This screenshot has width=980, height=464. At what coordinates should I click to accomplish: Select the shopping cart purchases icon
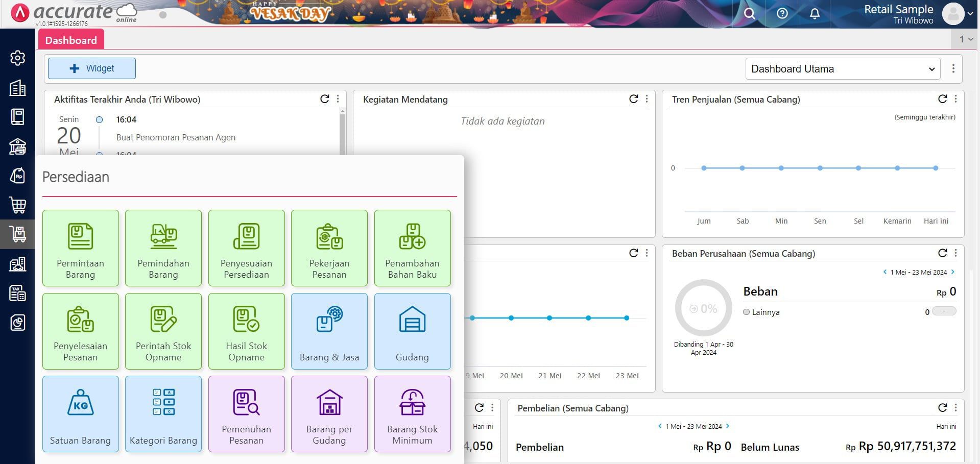(x=18, y=205)
